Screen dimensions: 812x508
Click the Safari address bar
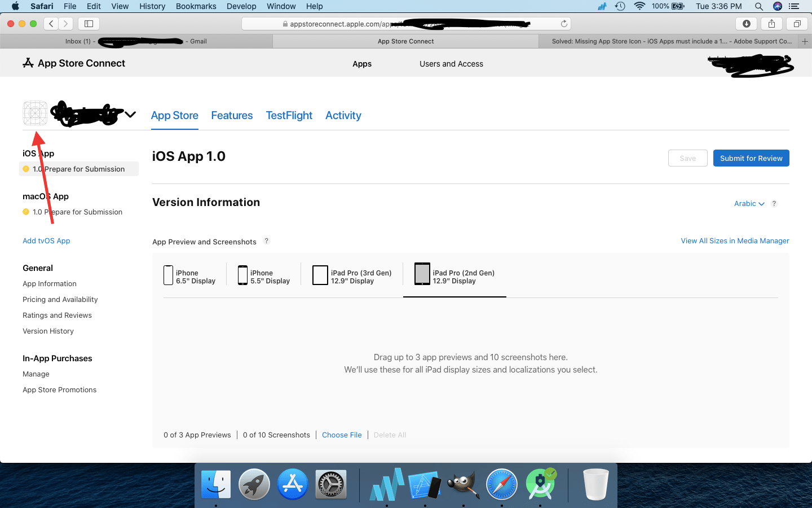coord(406,24)
